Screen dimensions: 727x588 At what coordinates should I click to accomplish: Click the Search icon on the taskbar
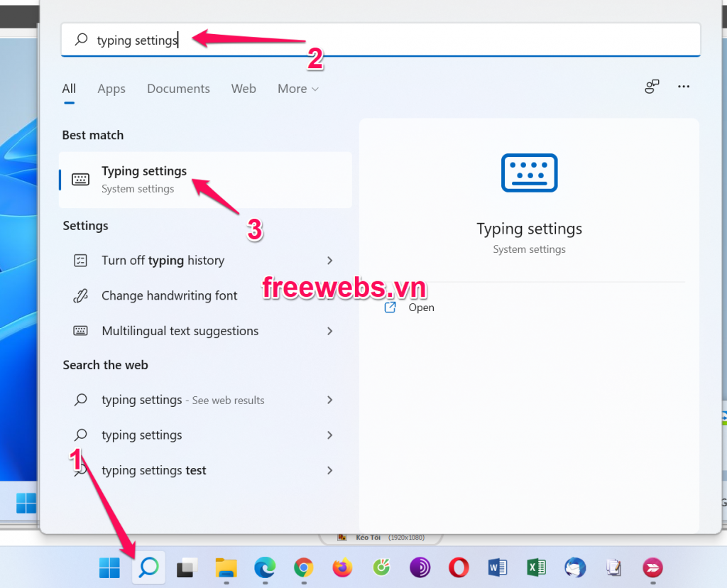tap(149, 567)
